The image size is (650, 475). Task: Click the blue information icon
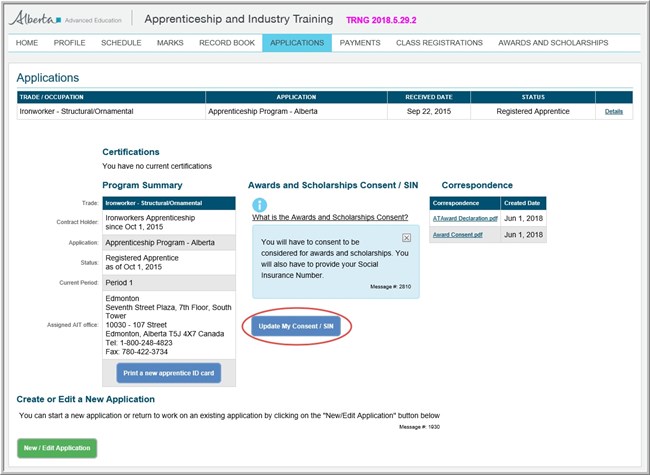[x=260, y=204]
